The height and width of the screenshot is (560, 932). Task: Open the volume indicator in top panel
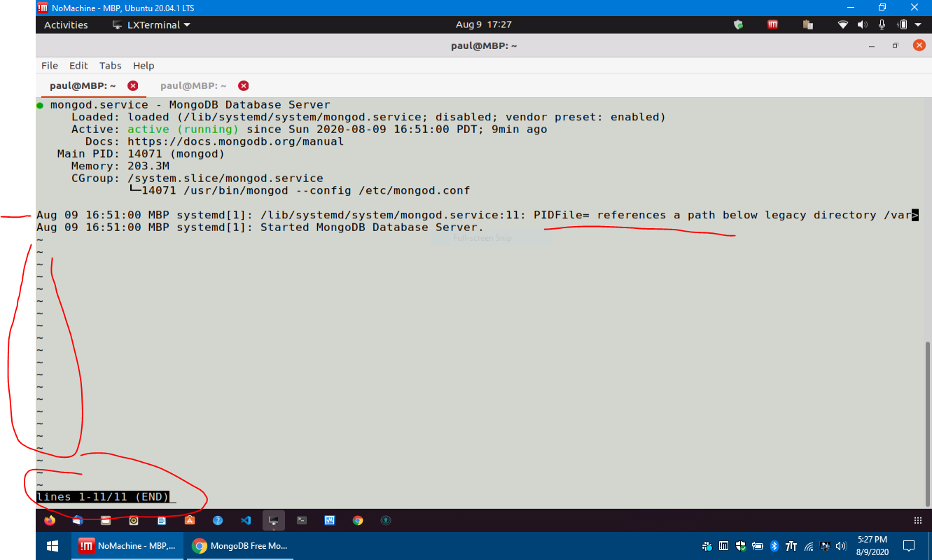(863, 24)
